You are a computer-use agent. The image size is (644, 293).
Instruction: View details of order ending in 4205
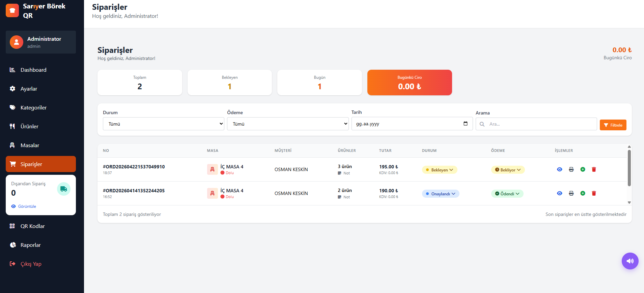coord(559,193)
